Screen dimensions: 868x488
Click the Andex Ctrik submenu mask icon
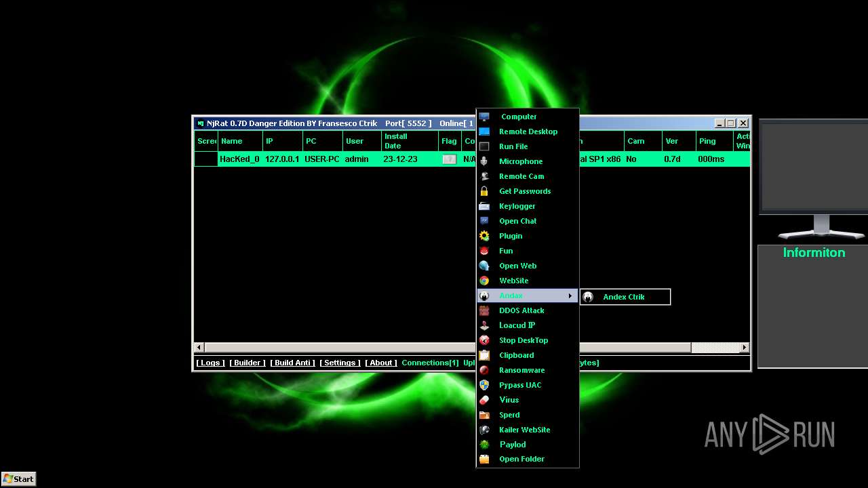click(x=588, y=297)
